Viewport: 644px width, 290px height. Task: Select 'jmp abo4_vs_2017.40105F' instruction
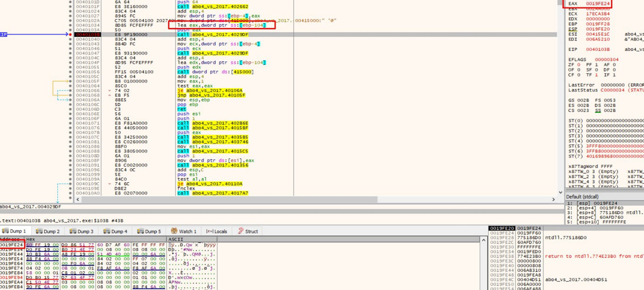[x=211, y=95]
